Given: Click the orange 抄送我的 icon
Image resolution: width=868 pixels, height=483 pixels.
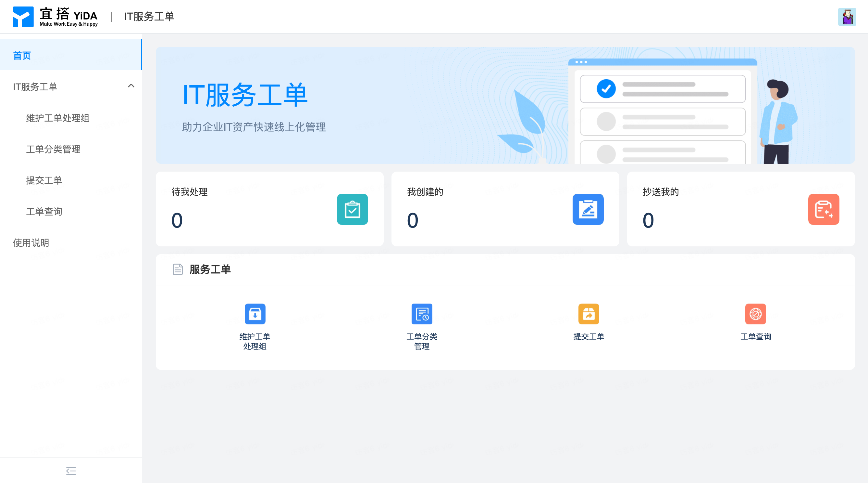Looking at the screenshot, I should tap(823, 209).
